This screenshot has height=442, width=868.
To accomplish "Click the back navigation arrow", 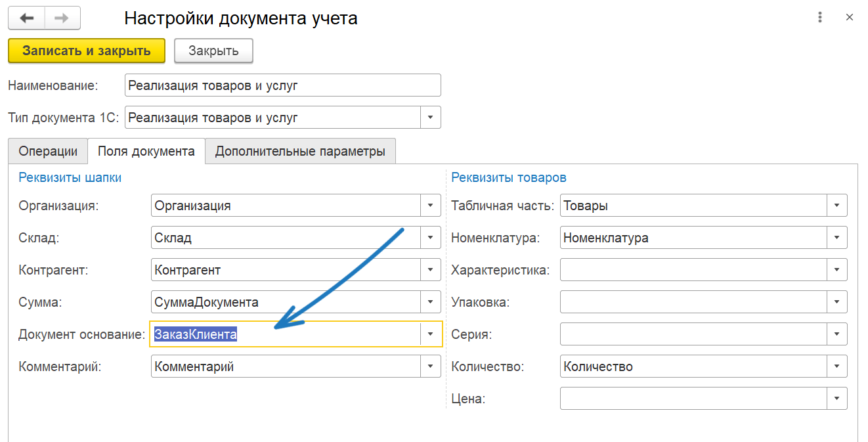I will point(26,18).
